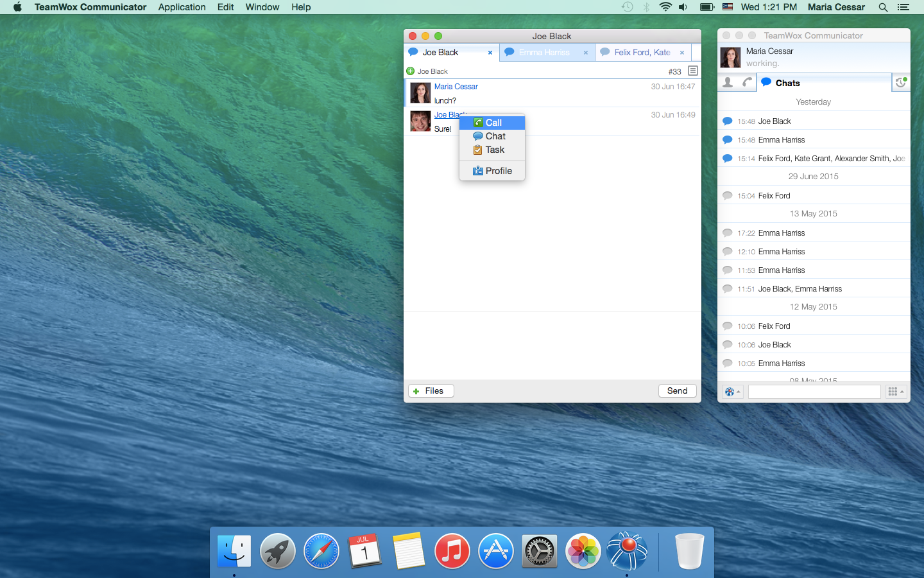Click the Maria Cessar name link
The height and width of the screenshot is (578, 924).
pos(456,87)
